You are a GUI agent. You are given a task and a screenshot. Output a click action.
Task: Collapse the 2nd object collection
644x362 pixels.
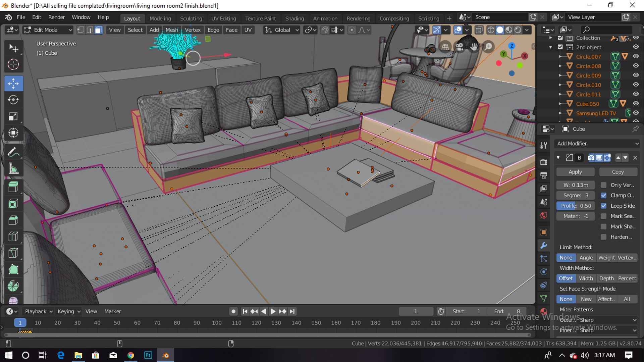[x=551, y=47]
